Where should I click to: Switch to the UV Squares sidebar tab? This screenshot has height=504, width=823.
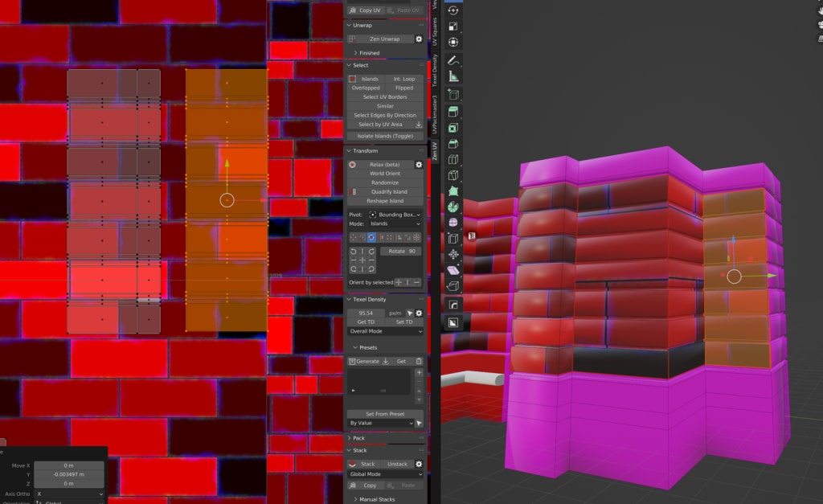435,31
